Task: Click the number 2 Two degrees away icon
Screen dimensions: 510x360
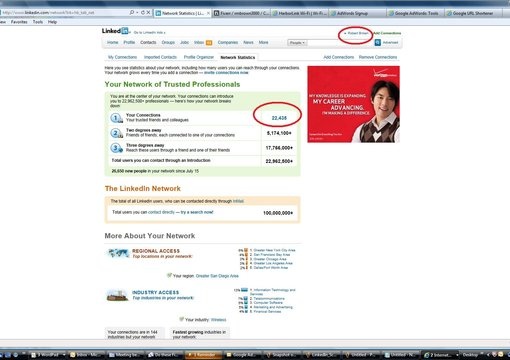Action: [x=116, y=133]
